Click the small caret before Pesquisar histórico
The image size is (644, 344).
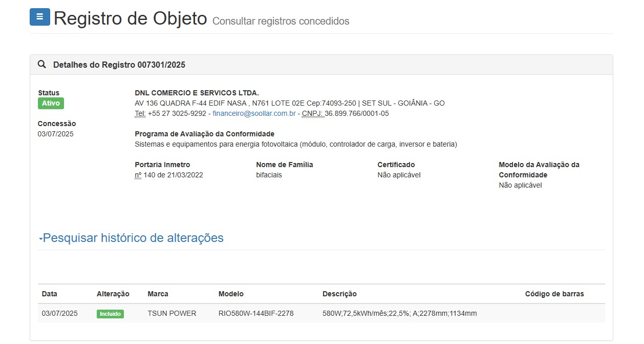[x=40, y=239]
